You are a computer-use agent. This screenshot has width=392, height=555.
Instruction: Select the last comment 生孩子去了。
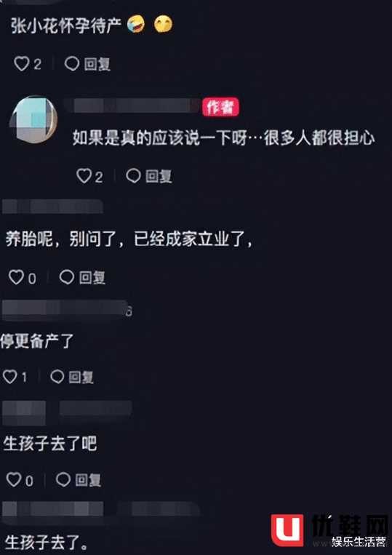click(47, 542)
